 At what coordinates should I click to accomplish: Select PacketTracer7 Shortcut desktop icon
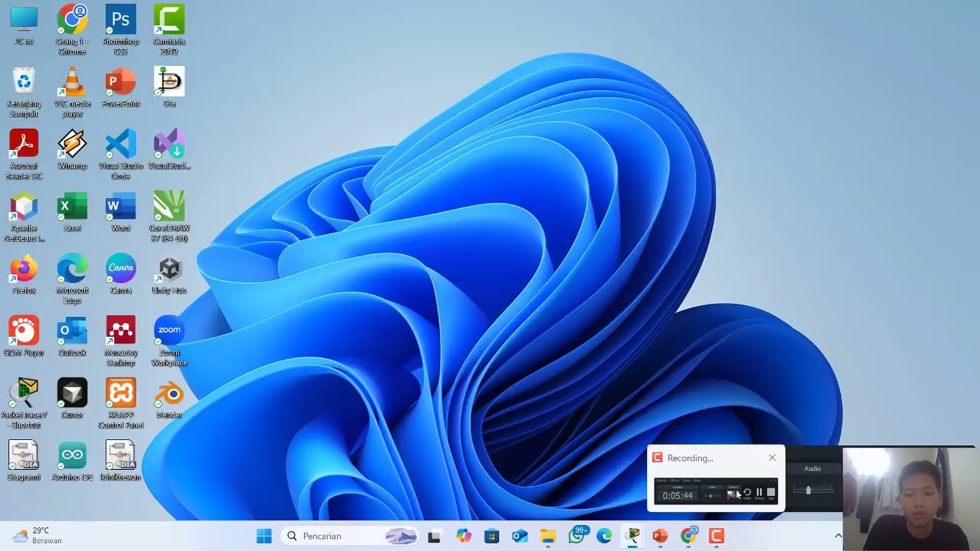coord(24,403)
